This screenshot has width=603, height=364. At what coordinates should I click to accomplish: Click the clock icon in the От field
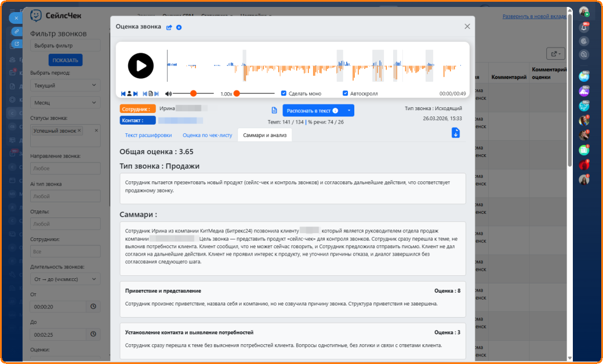(93, 307)
